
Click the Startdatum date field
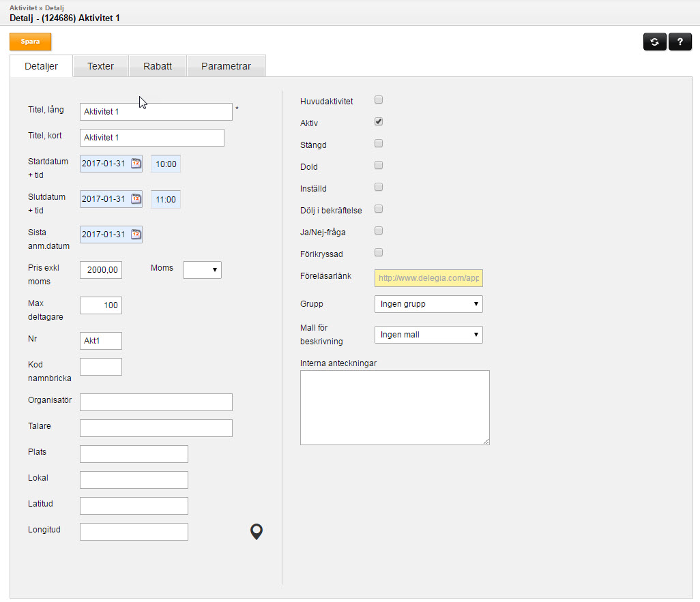pos(111,164)
